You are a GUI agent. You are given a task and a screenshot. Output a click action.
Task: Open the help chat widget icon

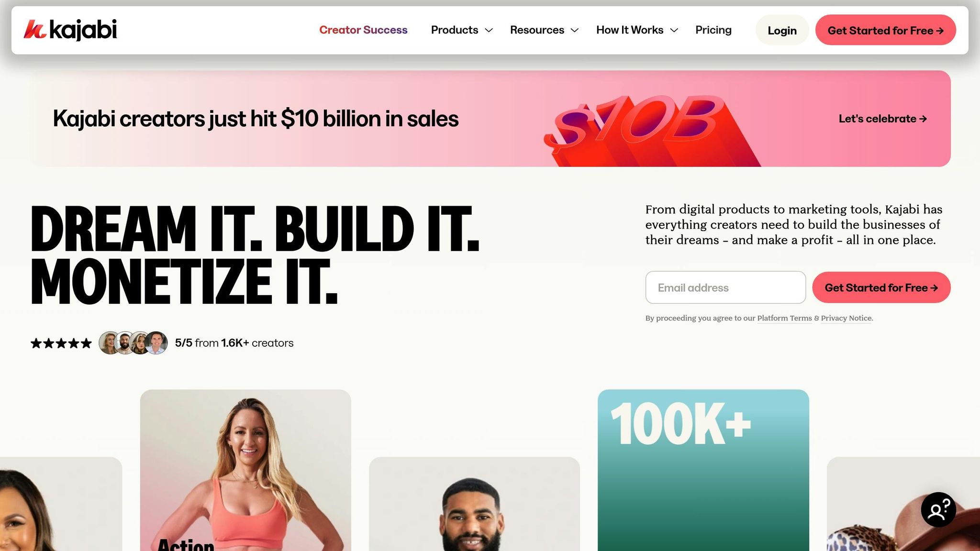pyautogui.click(x=938, y=510)
